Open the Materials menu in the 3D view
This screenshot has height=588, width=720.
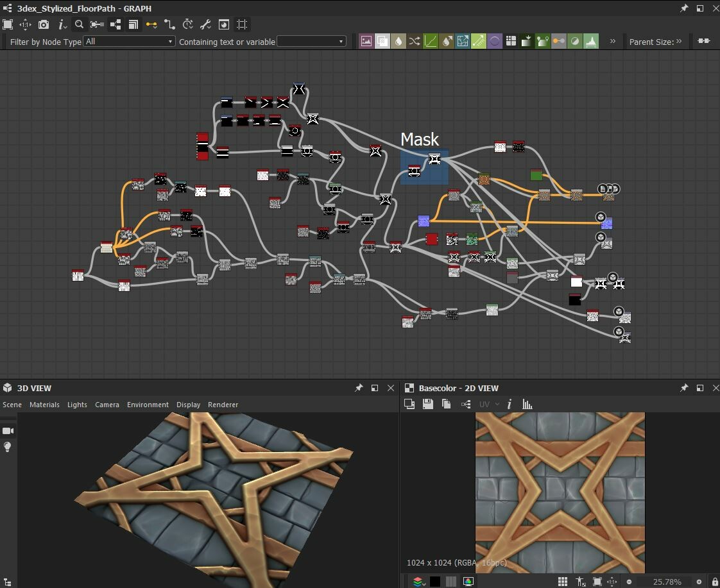point(44,405)
